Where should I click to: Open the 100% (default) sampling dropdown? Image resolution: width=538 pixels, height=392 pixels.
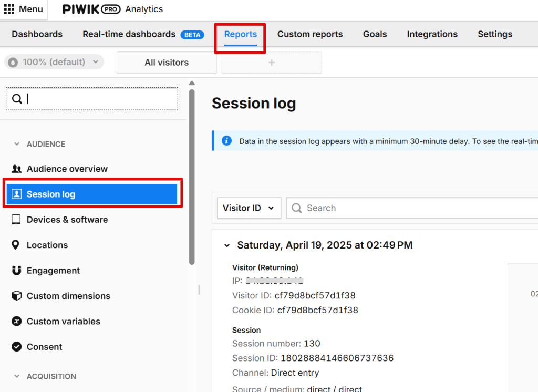click(54, 62)
